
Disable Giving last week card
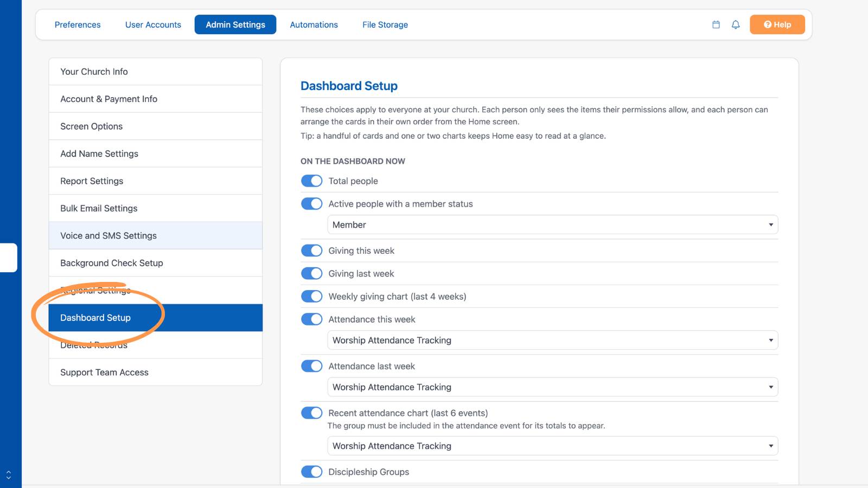tap(312, 273)
